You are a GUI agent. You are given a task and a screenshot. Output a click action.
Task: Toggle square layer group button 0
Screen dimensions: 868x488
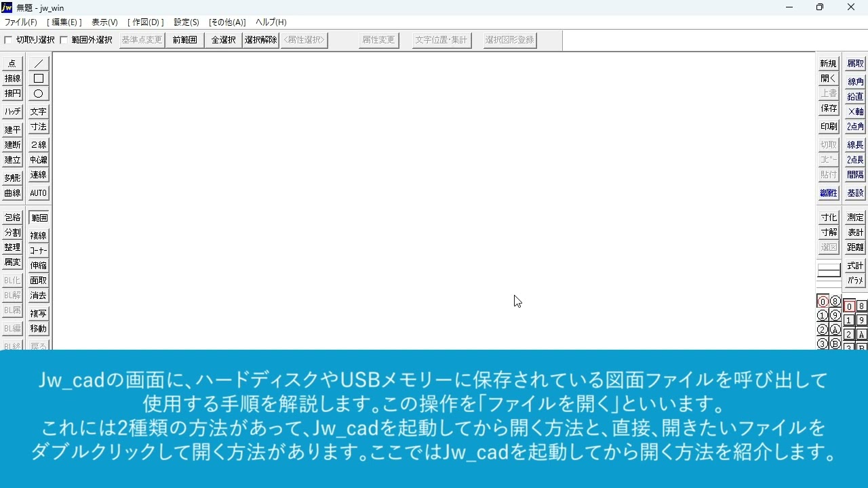tap(849, 306)
